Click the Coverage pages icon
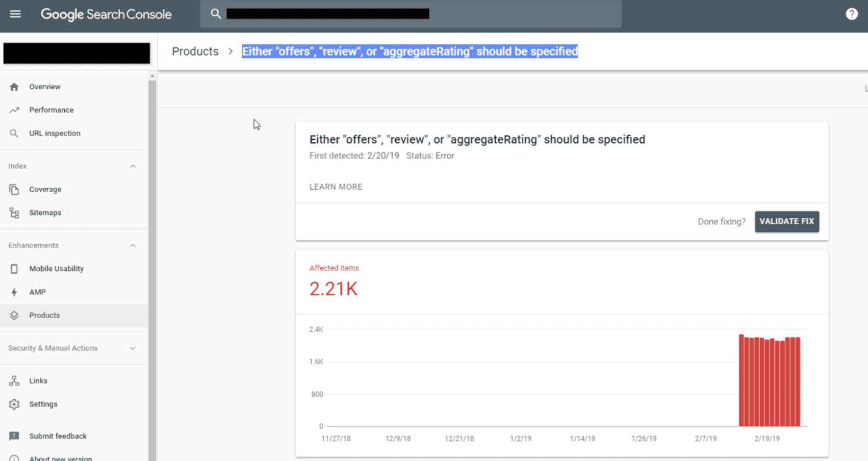The image size is (868, 461). click(14, 190)
